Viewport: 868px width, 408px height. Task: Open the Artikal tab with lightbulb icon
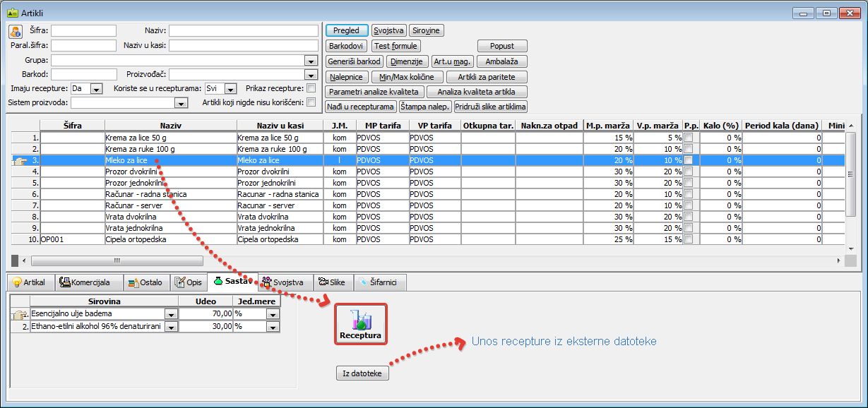[x=29, y=282]
